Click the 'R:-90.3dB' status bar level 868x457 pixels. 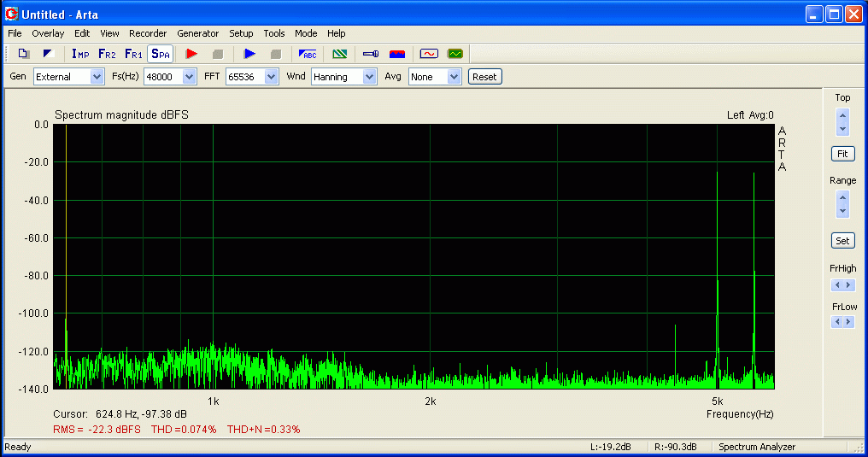point(676,447)
